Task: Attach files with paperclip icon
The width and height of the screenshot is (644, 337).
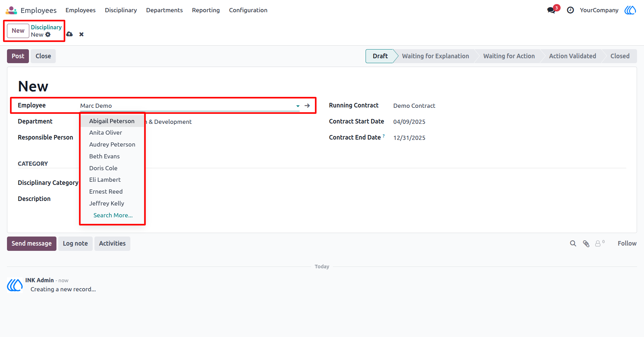Action: tap(586, 244)
